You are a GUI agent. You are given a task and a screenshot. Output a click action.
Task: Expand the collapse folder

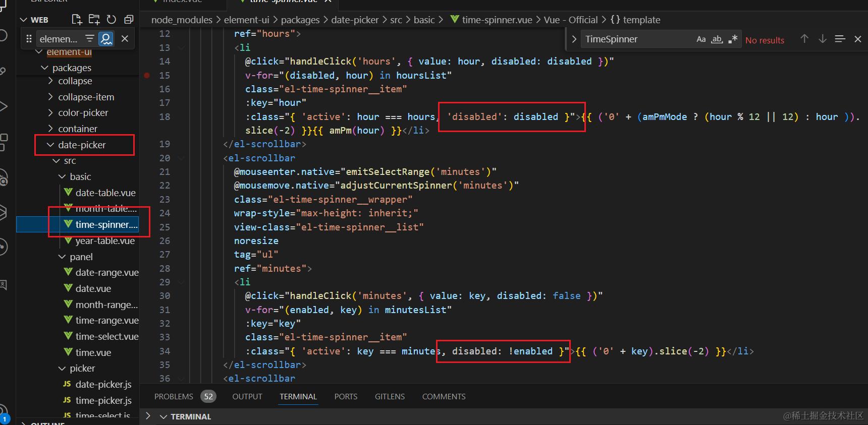(50, 81)
